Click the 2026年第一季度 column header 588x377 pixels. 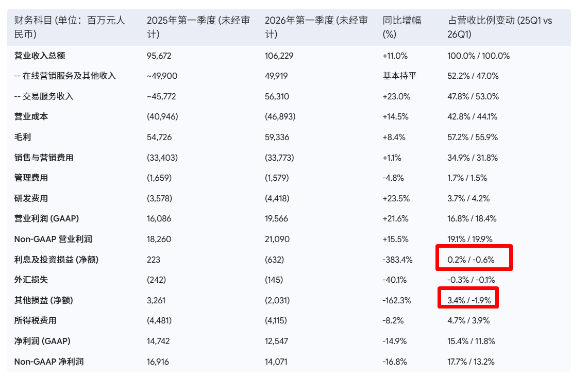pos(316,27)
